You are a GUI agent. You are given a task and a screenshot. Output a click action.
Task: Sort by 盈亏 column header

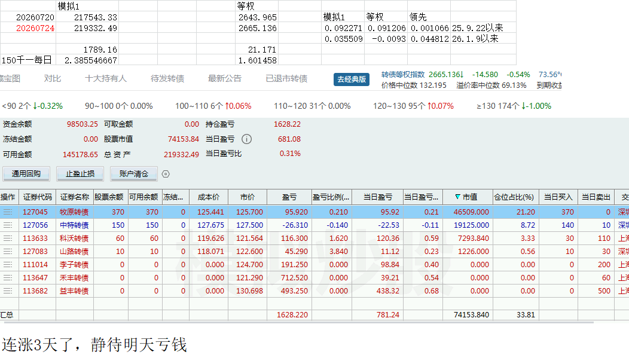(289, 197)
